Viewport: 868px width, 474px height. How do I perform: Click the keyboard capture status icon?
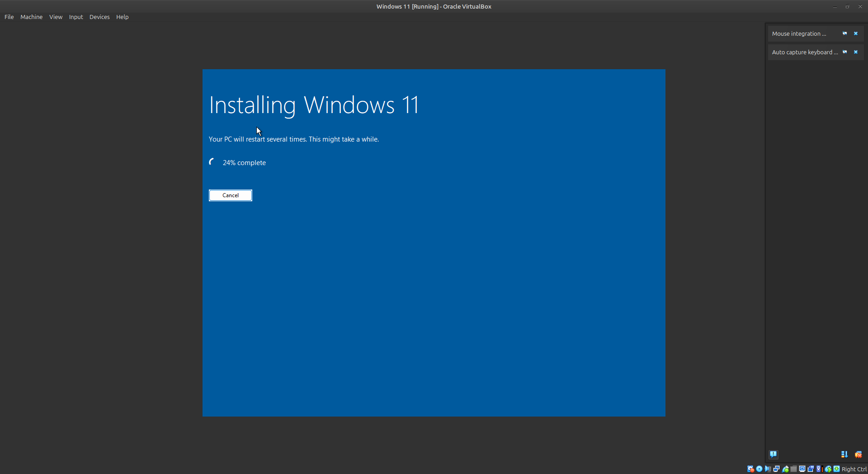[x=836, y=469]
